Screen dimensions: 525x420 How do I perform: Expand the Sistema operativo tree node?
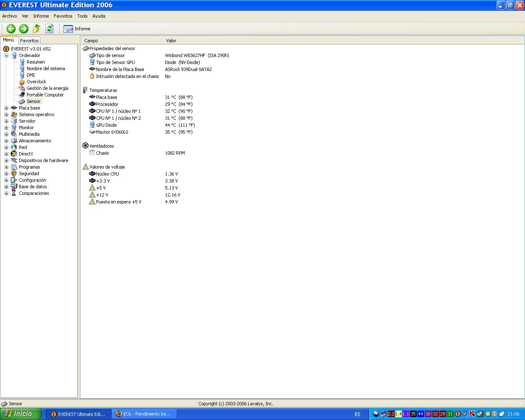[6, 114]
